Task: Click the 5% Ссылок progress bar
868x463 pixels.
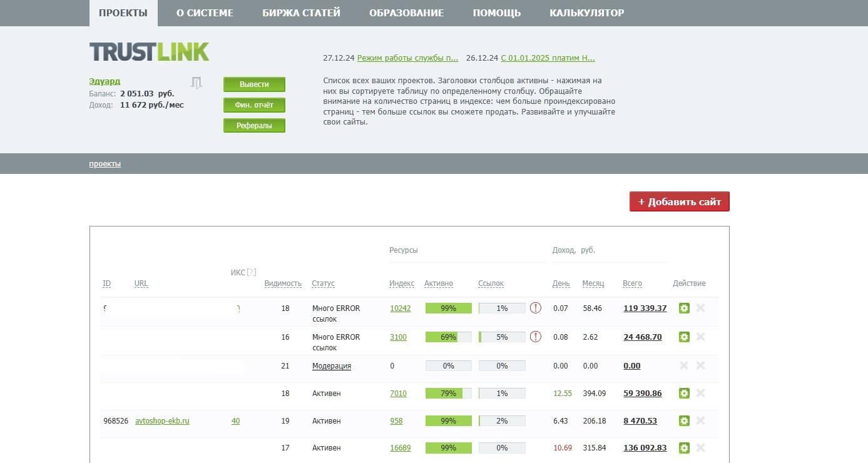Action: 502,337
